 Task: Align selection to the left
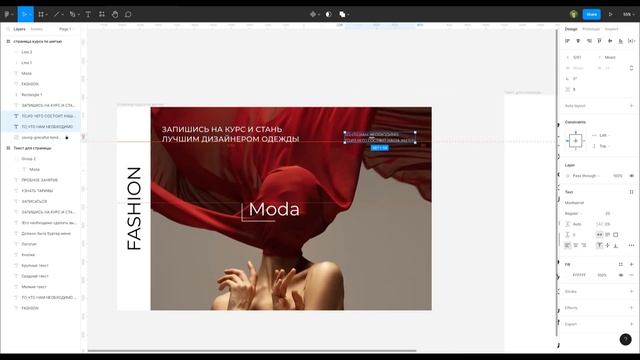coord(567,41)
